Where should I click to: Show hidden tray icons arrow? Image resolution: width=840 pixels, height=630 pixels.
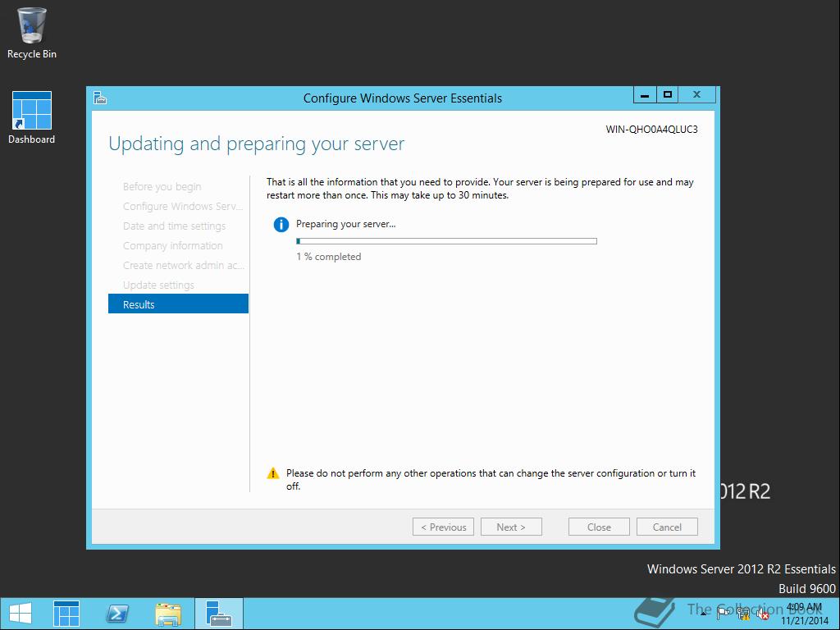(703, 614)
